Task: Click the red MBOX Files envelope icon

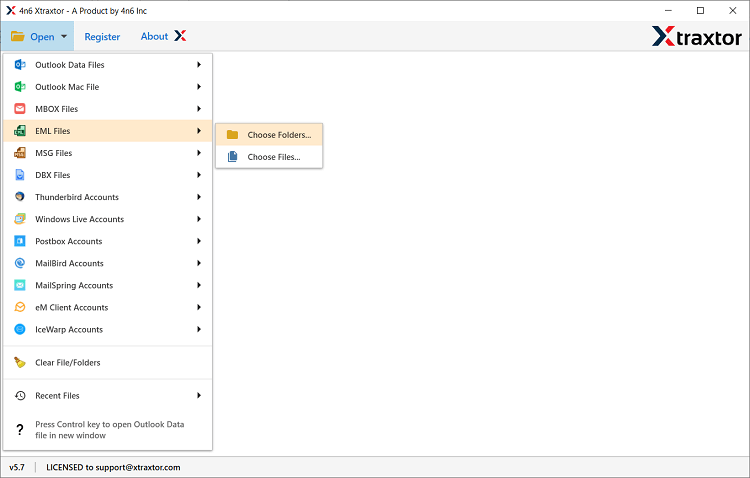Action: [20, 109]
